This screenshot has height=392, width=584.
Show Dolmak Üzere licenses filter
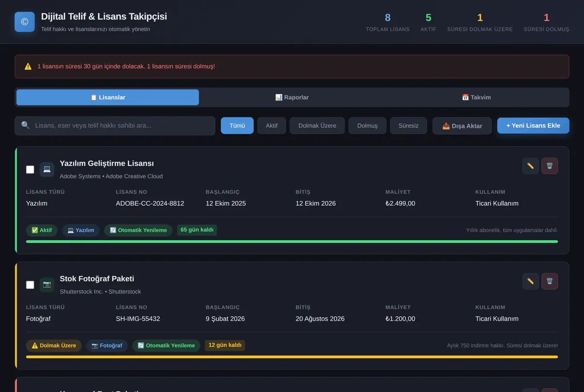[317, 125]
